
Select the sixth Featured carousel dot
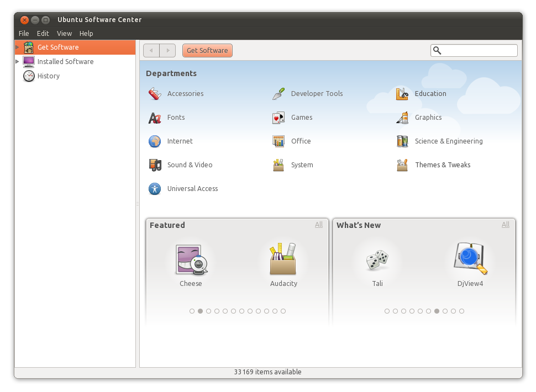click(x=234, y=311)
